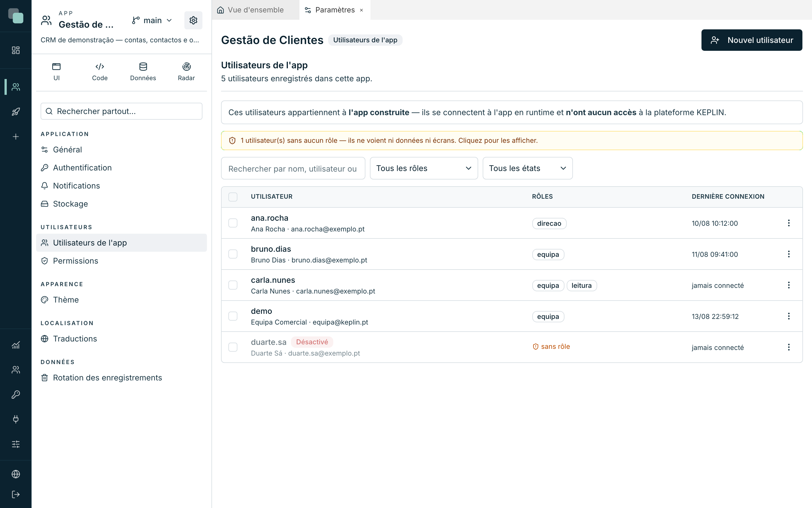Viewport: 812px width, 508px height.
Task: Click the 13/08 22:59:12 last login value
Action: (715, 316)
